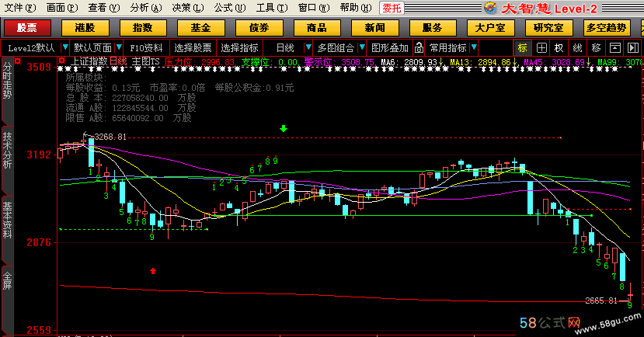Click the 委托 order button
The height and width of the screenshot is (337, 644).
coord(392,8)
